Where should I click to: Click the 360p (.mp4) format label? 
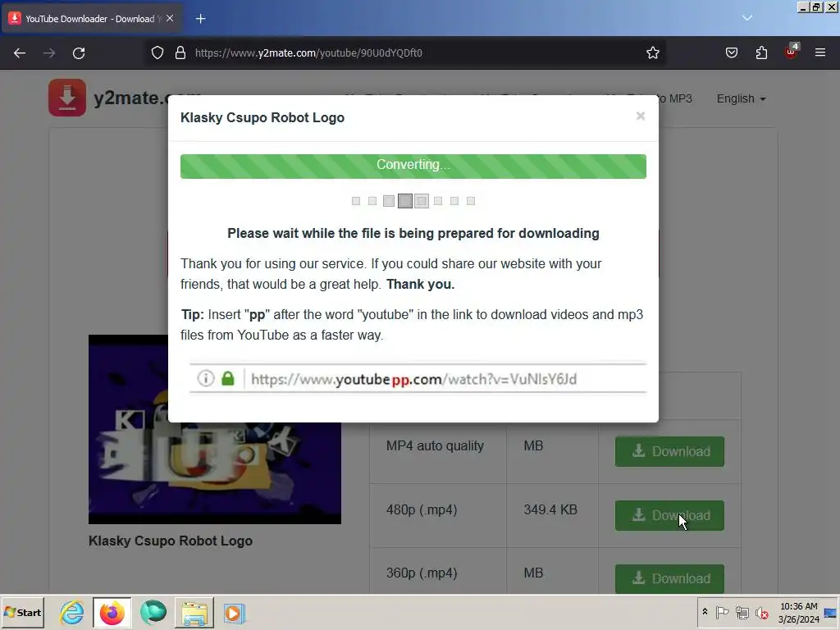[x=422, y=573]
